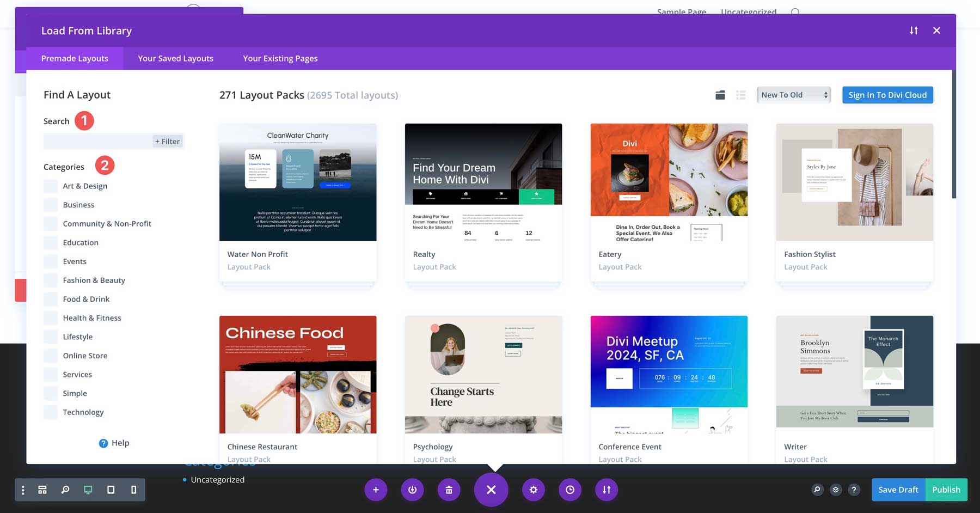This screenshot has height=513, width=980.
Task: Open the Premade Layouts tab
Action: click(x=75, y=58)
